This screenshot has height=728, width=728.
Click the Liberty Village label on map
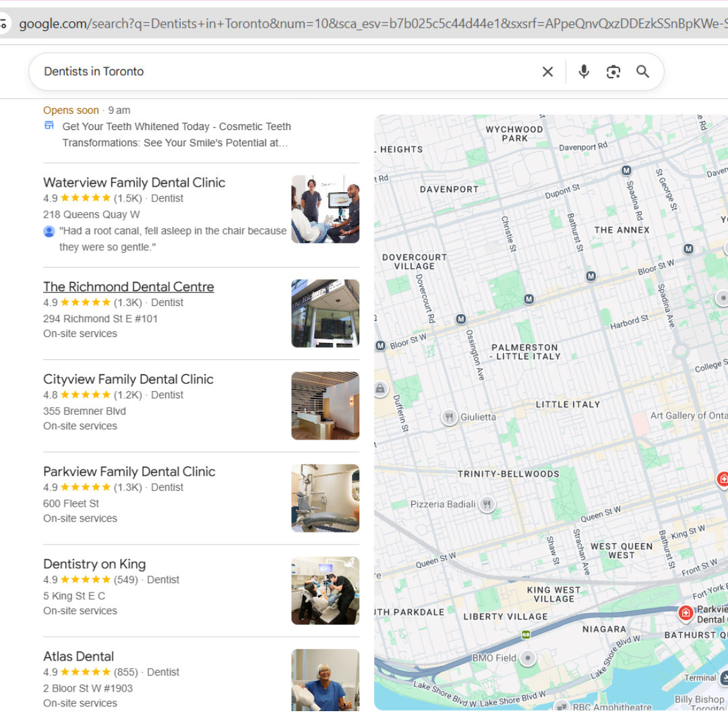point(506,617)
